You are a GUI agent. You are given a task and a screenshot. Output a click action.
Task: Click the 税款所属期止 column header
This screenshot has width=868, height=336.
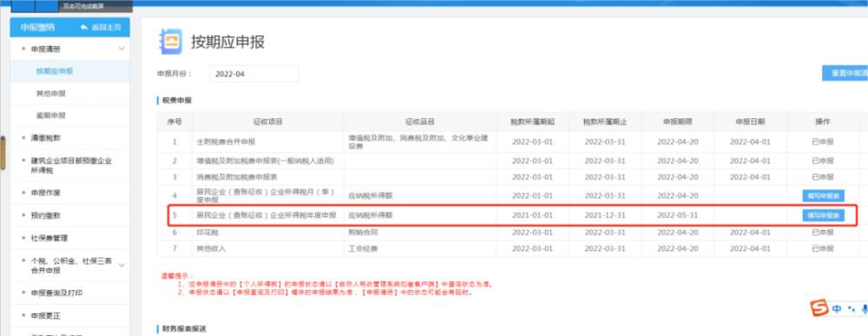[x=605, y=122]
